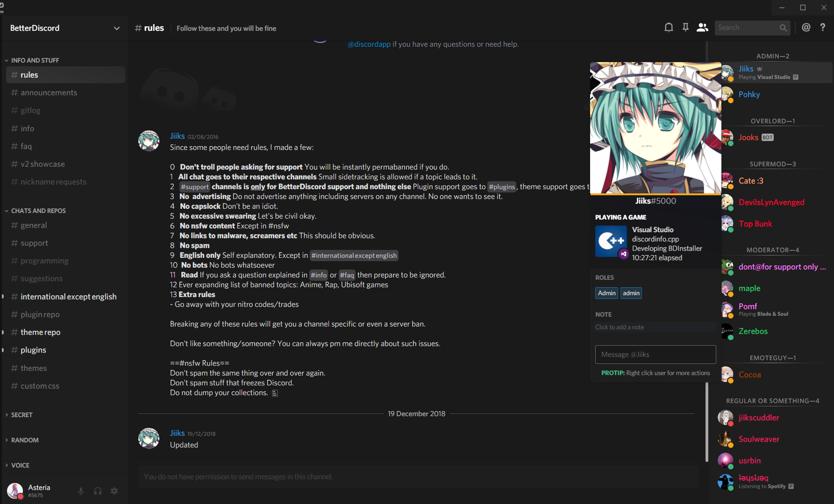Click the edited-message icon after collections
Screen dimensions: 834x504
click(x=275, y=393)
